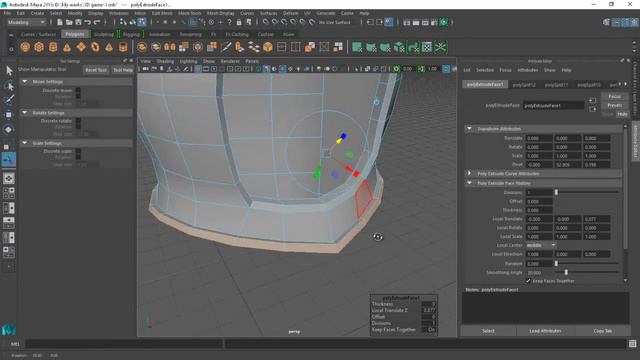Collapse Transform Attributes section
The height and width of the screenshot is (360, 640).
(469, 129)
